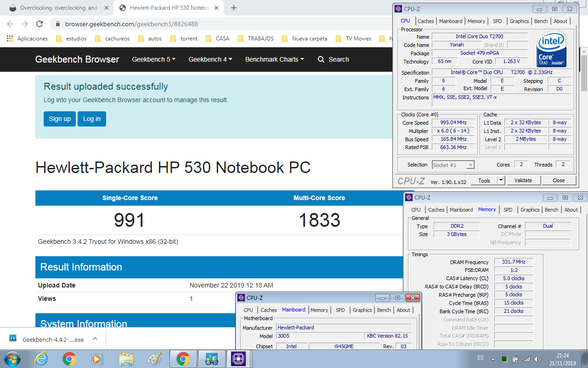Select Caches tab in Mainboard CPU-Z window
This screenshot has width=588, height=368.
coord(269,310)
